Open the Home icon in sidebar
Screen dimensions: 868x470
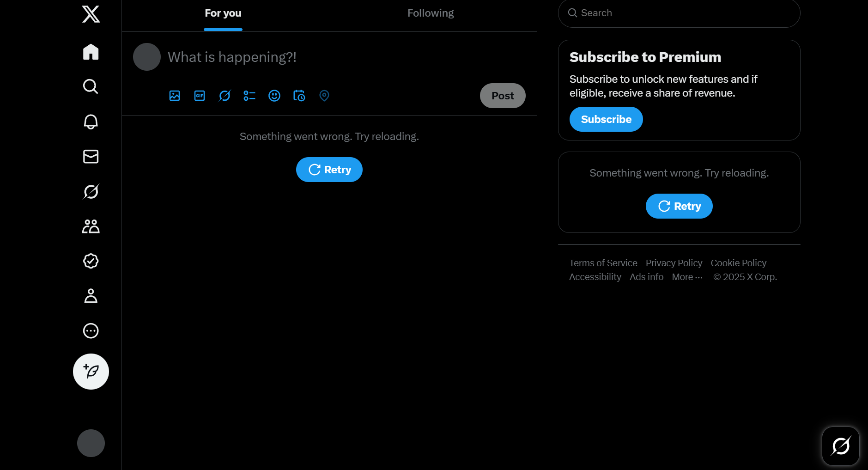point(91,52)
